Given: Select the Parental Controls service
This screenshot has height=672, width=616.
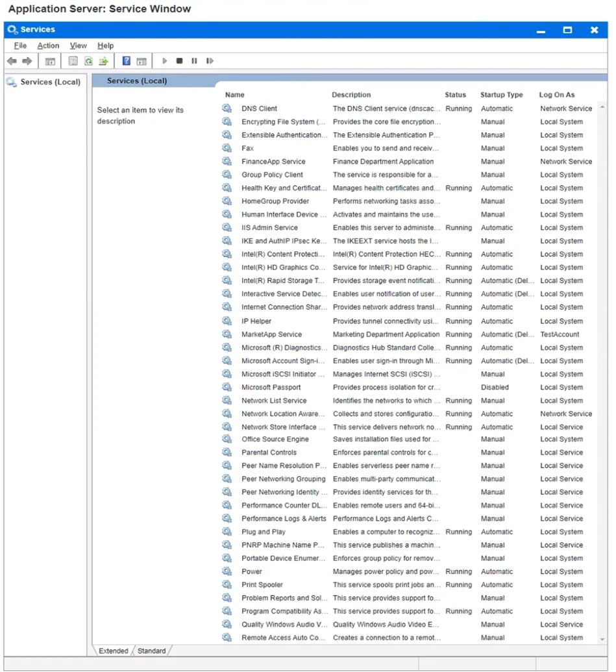Looking at the screenshot, I should (409, 452).
